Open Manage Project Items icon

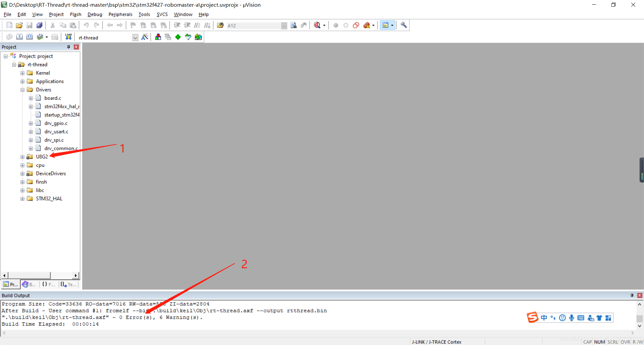pyautogui.click(x=158, y=37)
